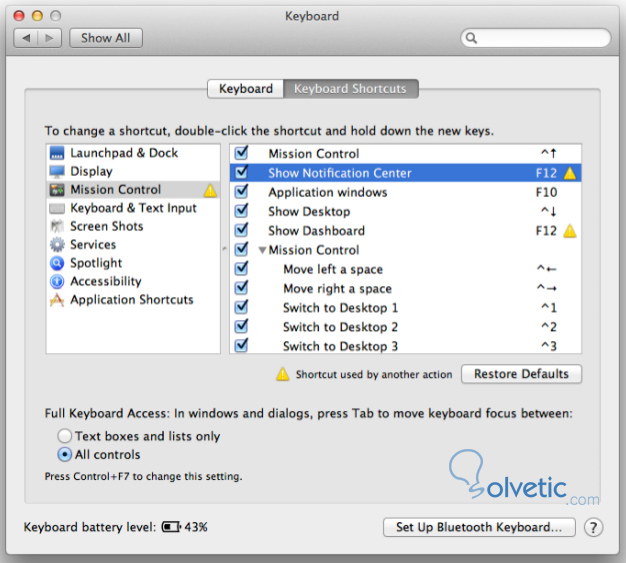The width and height of the screenshot is (626, 563).
Task: Toggle Show Dashboard checkbox
Action: 241,230
